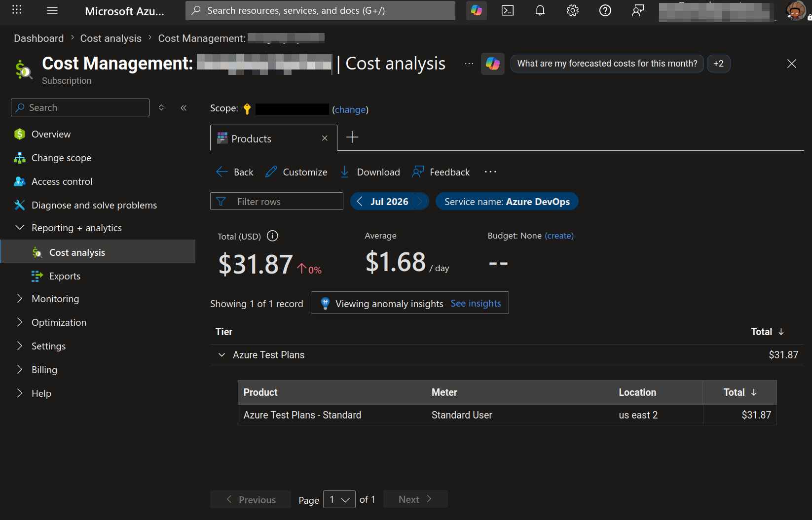Click the toolbar Feedback button
Viewport: 812px width, 520px height.
pos(441,172)
